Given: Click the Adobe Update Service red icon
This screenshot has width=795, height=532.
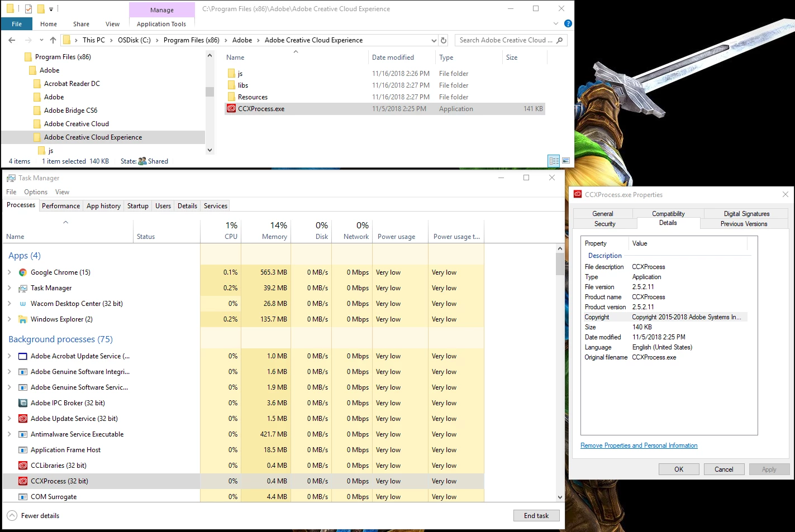Looking at the screenshot, I should click(23, 419).
